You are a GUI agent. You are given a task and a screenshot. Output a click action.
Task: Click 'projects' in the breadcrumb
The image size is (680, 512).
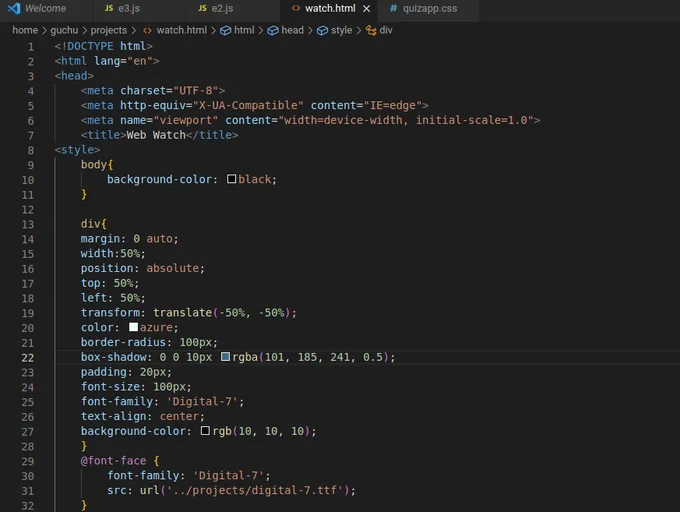click(109, 30)
